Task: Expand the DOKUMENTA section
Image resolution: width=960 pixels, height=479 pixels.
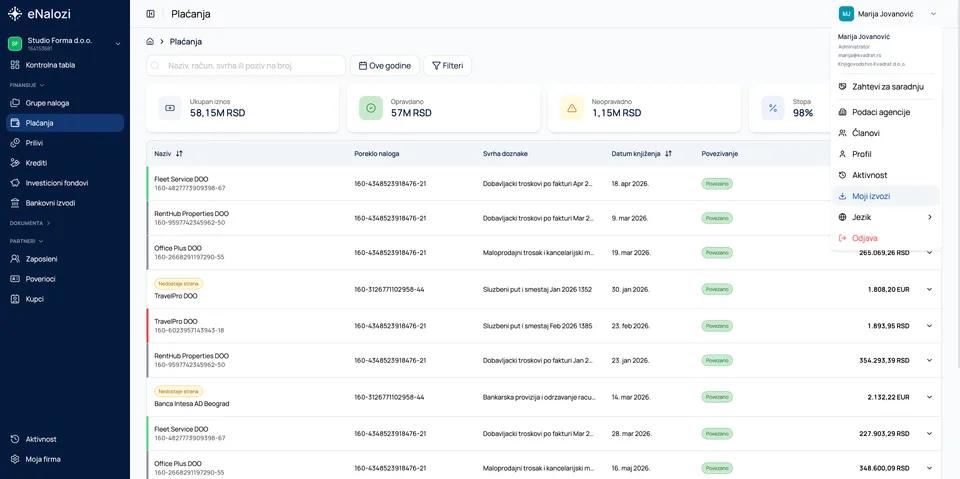Action: click(30, 223)
